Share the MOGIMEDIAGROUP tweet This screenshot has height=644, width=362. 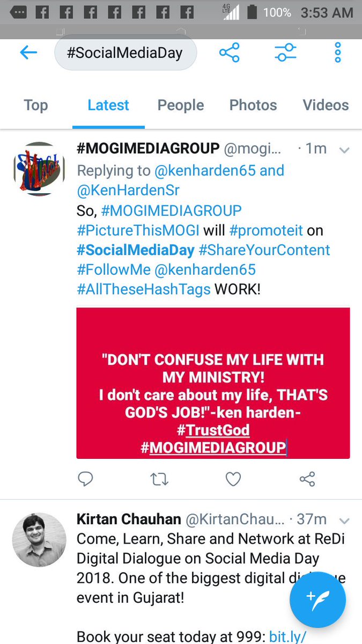307,479
